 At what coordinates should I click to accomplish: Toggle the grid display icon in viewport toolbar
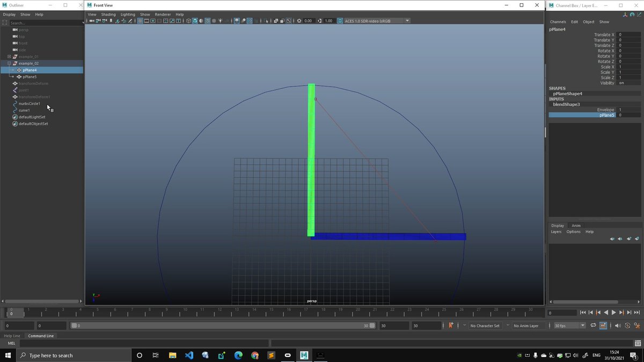140,20
